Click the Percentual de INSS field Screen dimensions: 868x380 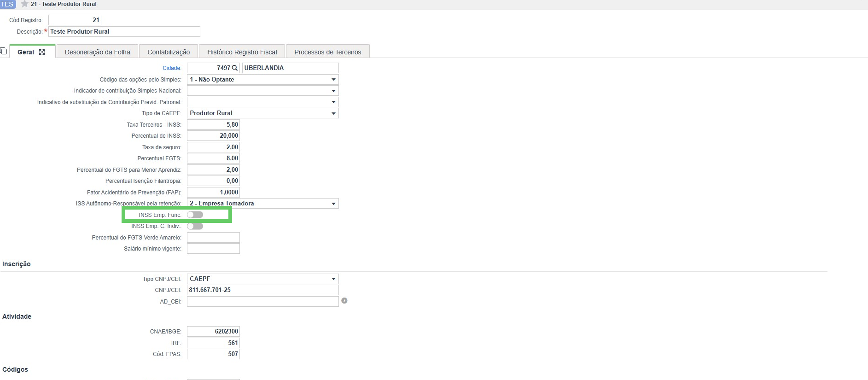[213, 136]
